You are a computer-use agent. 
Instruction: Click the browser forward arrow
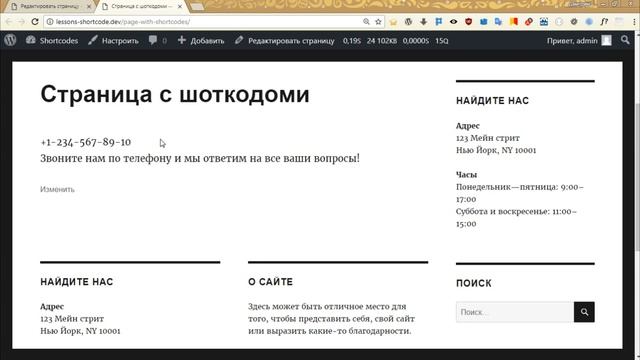click(x=22, y=22)
